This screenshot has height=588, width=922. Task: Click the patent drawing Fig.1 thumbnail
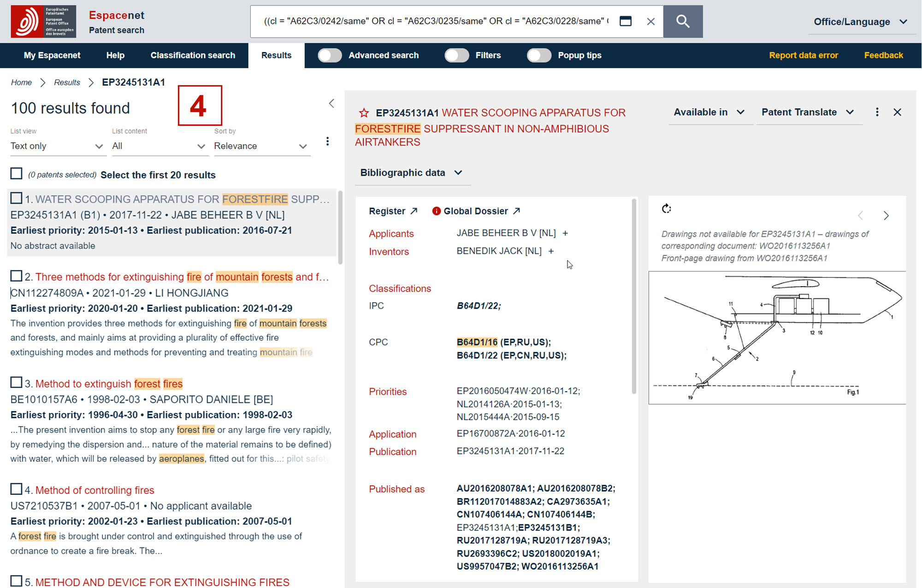(x=777, y=337)
